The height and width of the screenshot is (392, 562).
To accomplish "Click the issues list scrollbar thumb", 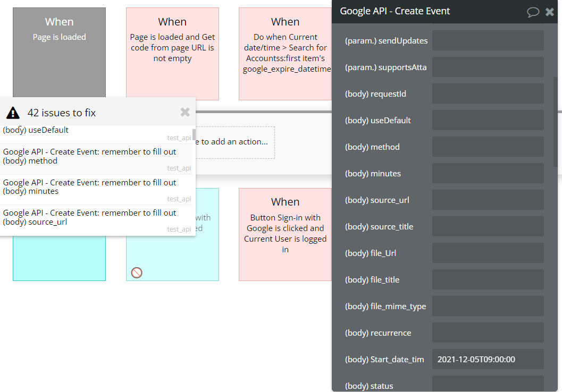I will 194,134.
